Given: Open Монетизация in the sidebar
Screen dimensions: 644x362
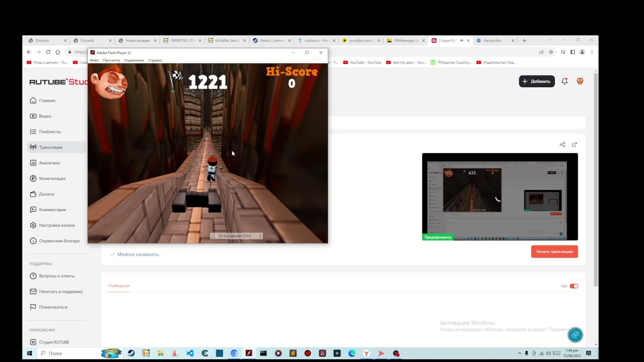Looking at the screenshot, I should 52,178.
